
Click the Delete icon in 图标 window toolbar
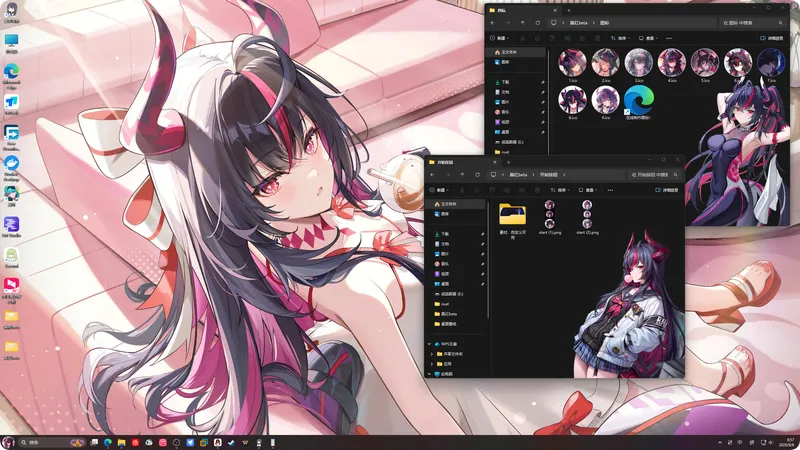[597, 38]
